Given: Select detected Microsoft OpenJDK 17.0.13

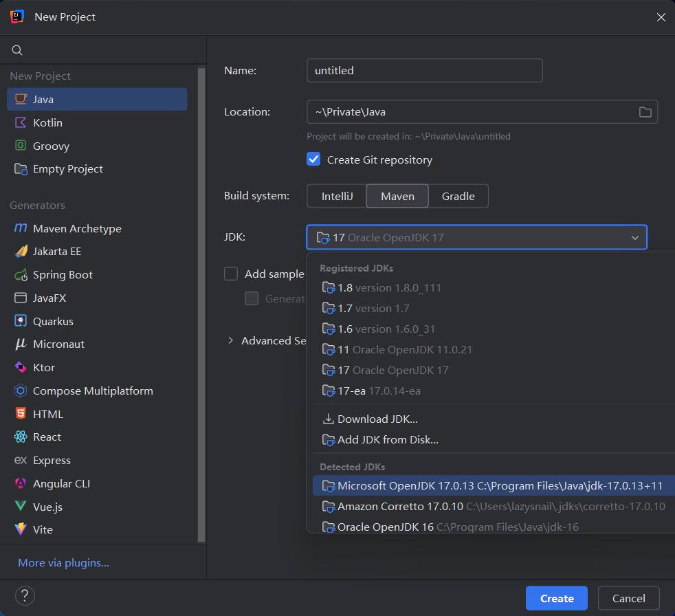Looking at the screenshot, I should coord(494,485).
